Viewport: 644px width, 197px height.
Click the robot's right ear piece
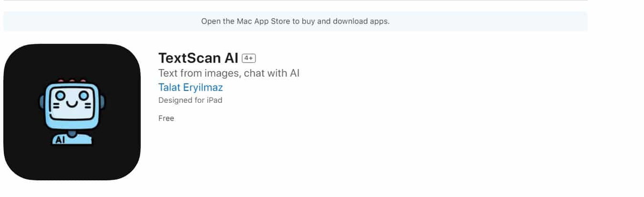[102, 102]
